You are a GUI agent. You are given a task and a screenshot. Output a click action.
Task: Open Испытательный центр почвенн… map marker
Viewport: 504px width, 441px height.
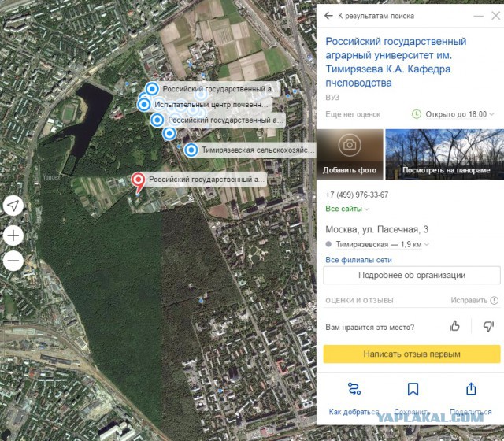[143, 104]
